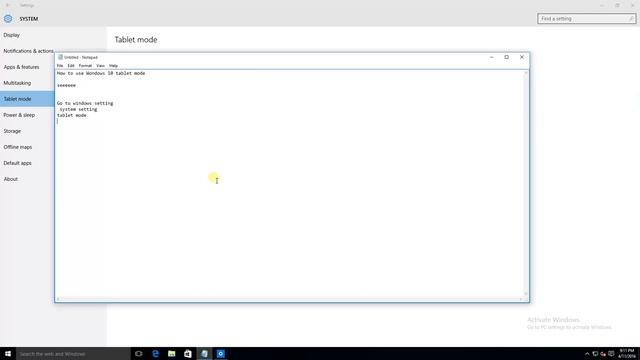Open the Store app on the taskbar
The height and width of the screenshot is (360, 640).
(188, 353)
